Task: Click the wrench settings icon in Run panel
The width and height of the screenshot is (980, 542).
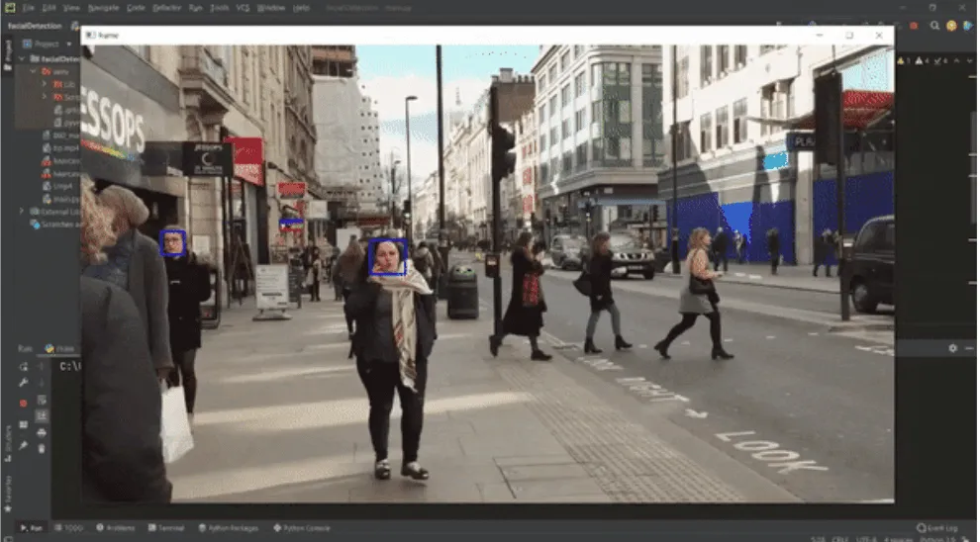Action: coord(24,383)
